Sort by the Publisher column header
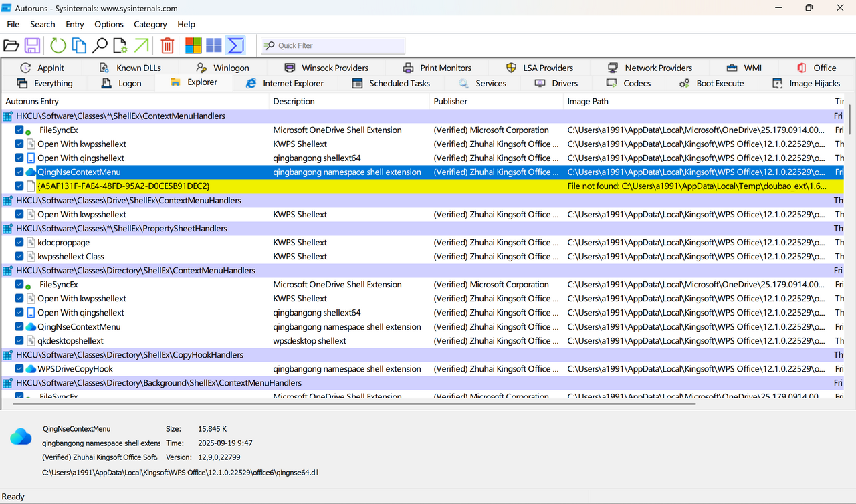The width and height of the screenshot is (856, 504). tap(496, 102)
